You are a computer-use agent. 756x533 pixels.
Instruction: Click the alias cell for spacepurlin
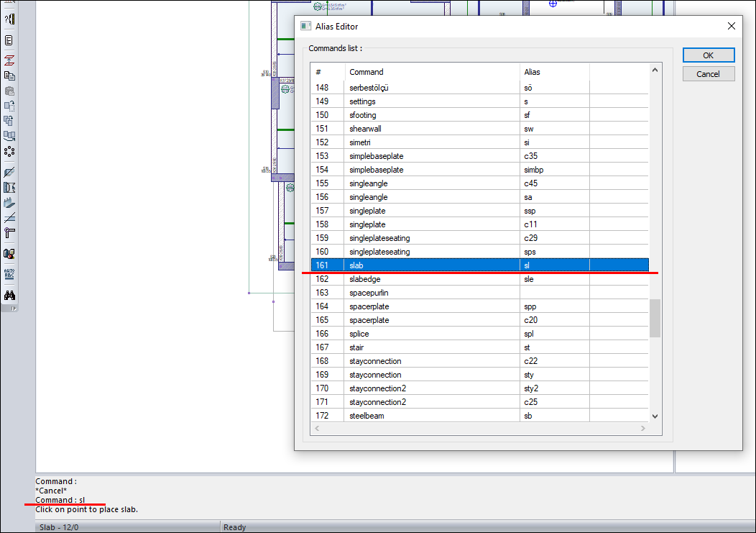click(553, 293)
